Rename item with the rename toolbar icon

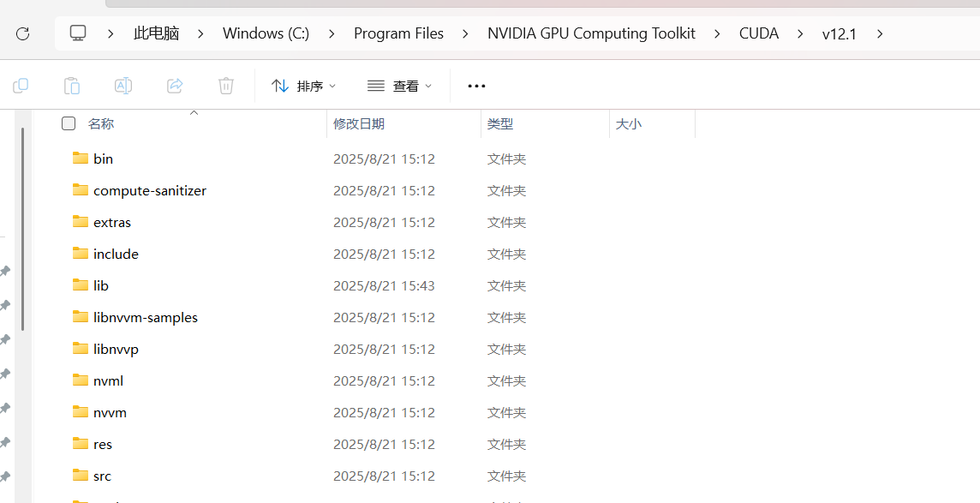123,86
